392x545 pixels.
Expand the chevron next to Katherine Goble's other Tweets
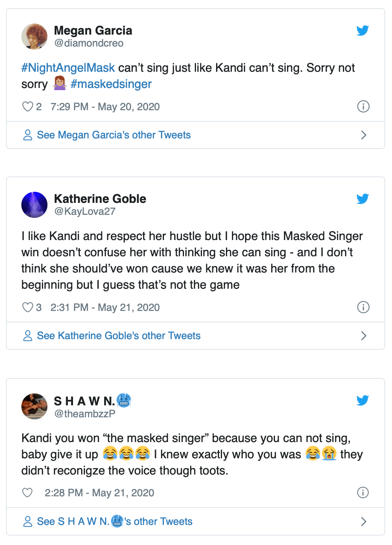(x=364, y=336)
